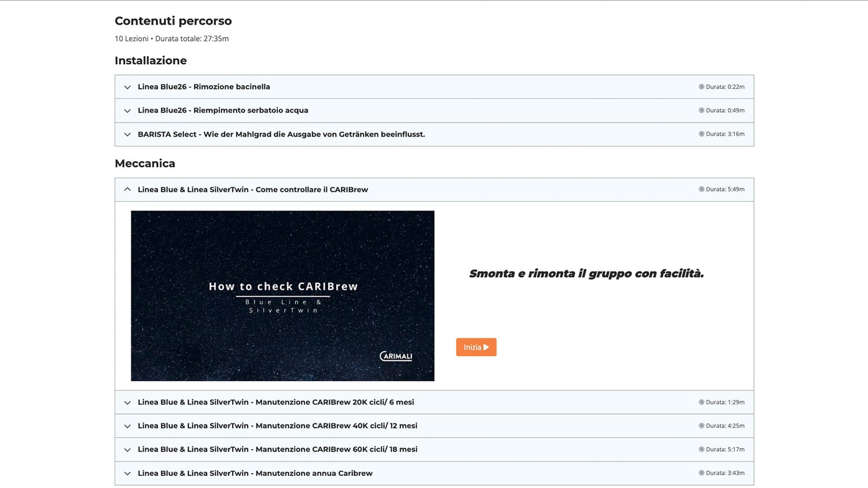Click clock icon beside Durata 3:43m
868x488 pixels.
(x=701, y=473)
